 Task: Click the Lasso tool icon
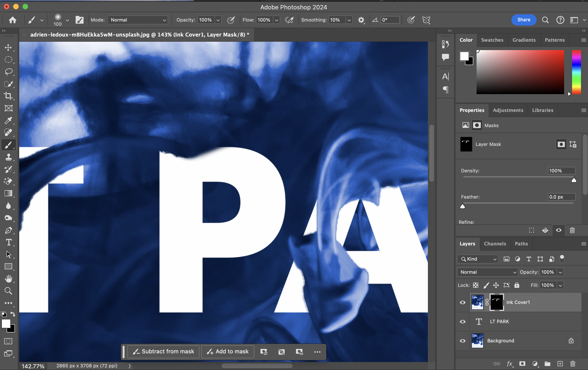9,72
